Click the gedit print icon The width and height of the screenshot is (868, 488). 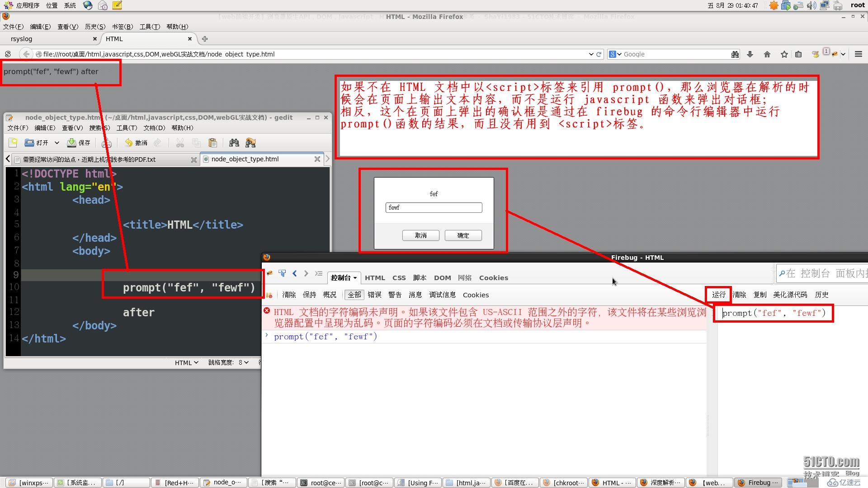[107, 143]
